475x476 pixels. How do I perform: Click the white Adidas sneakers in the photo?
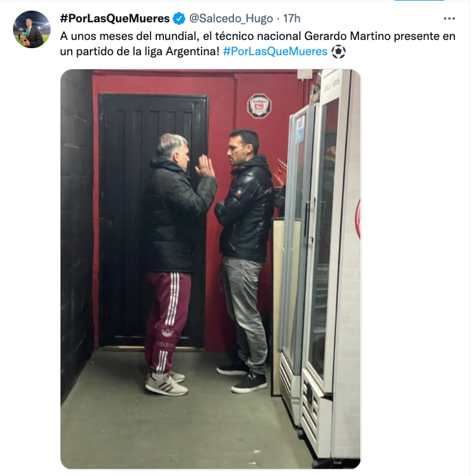coord(166,383)
